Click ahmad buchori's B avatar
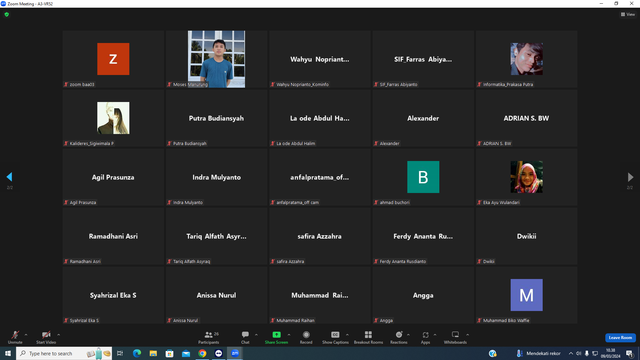640x360 pixels. tap(423, 177)
